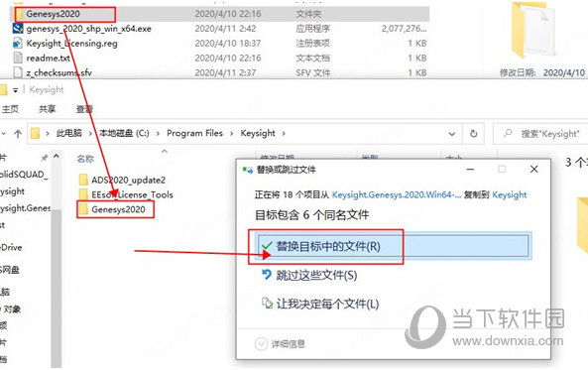Expand the chevron after Program Files breadcrumb
Image resolution: width=588 pixels, height=370 pixels.
232,133
